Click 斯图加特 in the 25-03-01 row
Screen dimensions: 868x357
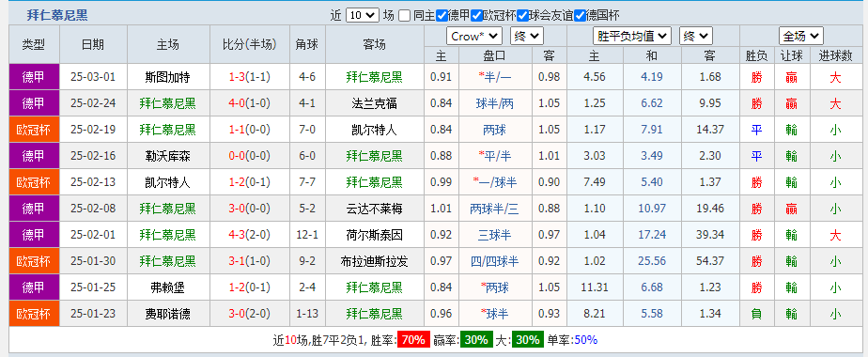168,77
